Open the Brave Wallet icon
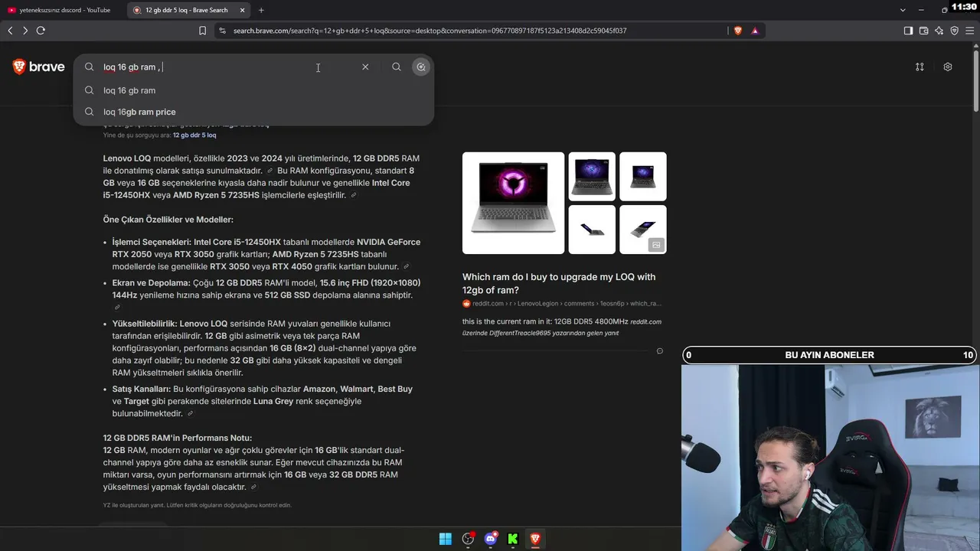Viewport: 980px width, 551px height. click(x=923, y=31)
